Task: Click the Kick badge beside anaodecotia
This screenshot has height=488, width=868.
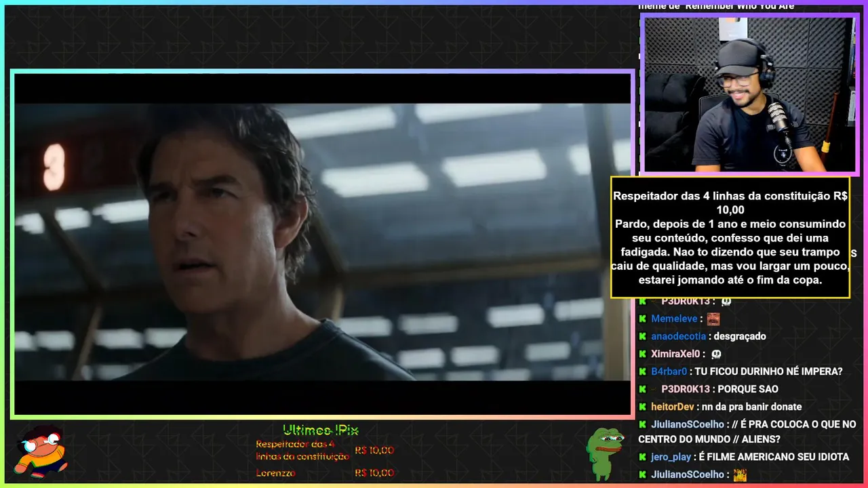Action: pyautogui.click(x=642, y=336)
